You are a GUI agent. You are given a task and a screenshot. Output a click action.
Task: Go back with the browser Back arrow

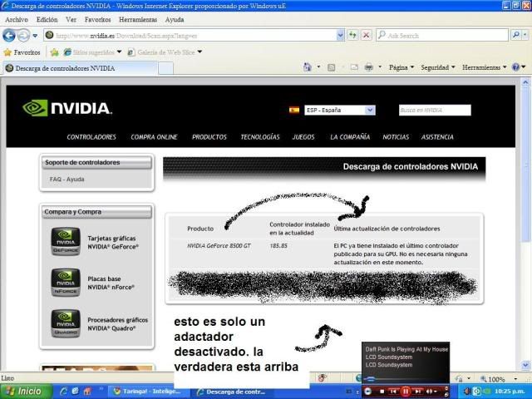pos(9,35)
